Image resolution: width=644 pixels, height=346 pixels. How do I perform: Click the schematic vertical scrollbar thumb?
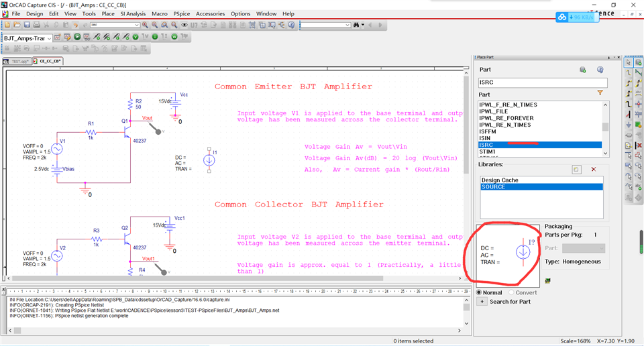click(466, 125)
